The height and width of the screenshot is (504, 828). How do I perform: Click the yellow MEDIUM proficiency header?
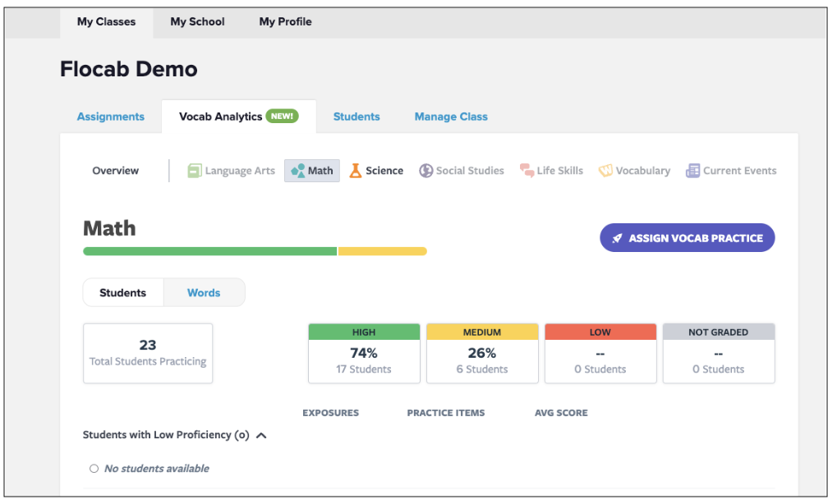(x=482, y=332)
